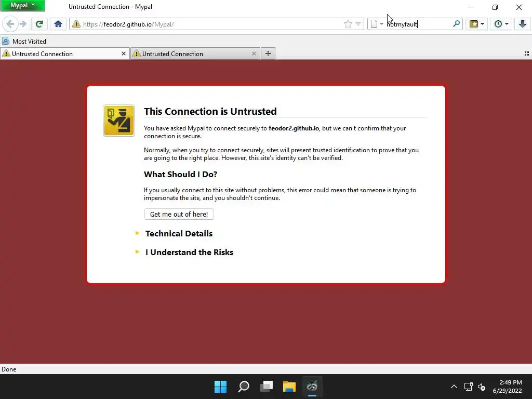The height and width of the screenshot is (399, 532).
Task: Open Windows Search from taskbar
Action: 244,387
